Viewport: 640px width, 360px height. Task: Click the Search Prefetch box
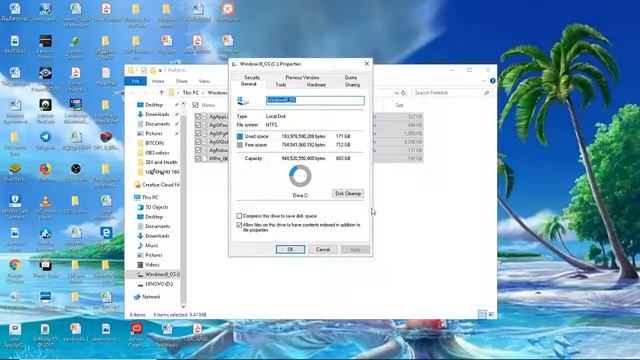coord(451,93)
